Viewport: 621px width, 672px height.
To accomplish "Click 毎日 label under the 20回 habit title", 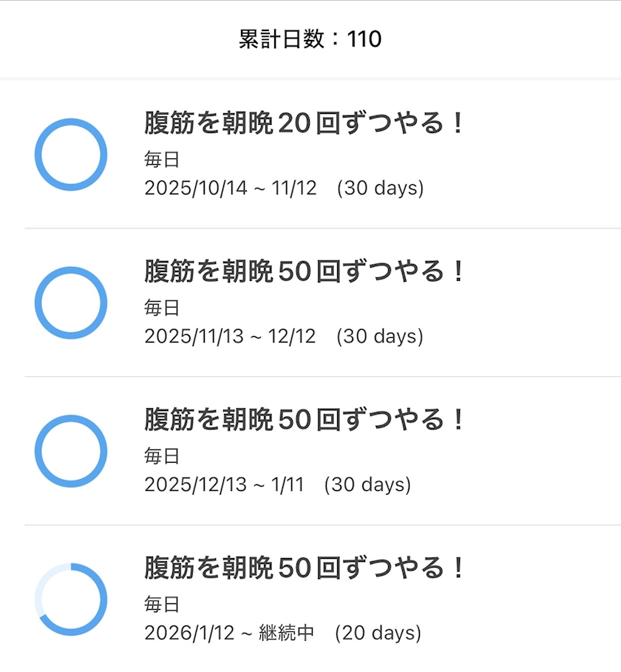I will pyautogui.click(x=162, y=159).
